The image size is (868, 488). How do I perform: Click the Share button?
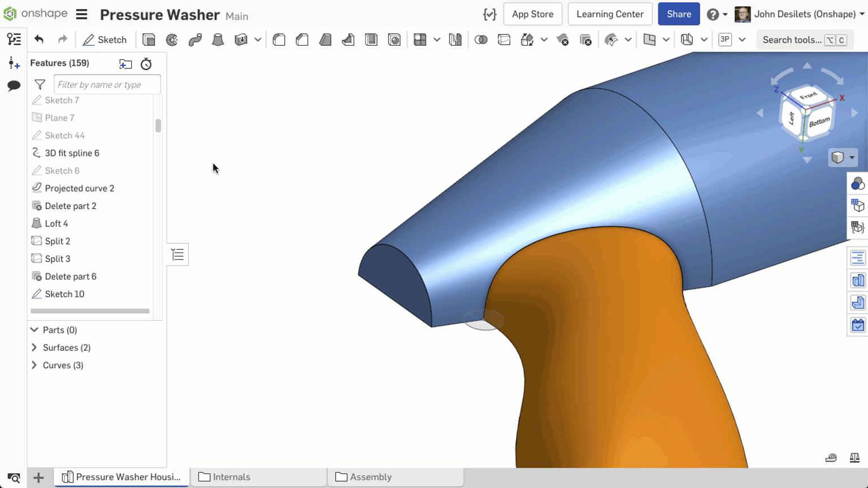(x=678, y=14)
